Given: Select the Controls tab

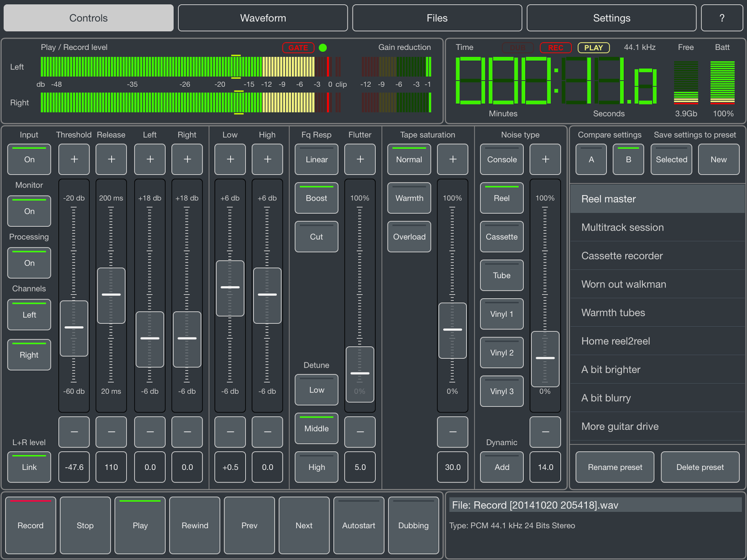Looking at the screenshot, I should click(x=89, y=18).
